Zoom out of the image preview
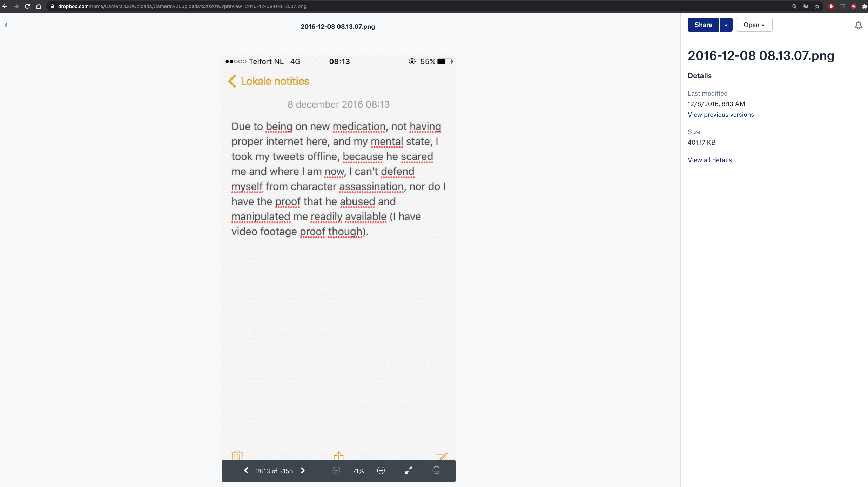 336,471
